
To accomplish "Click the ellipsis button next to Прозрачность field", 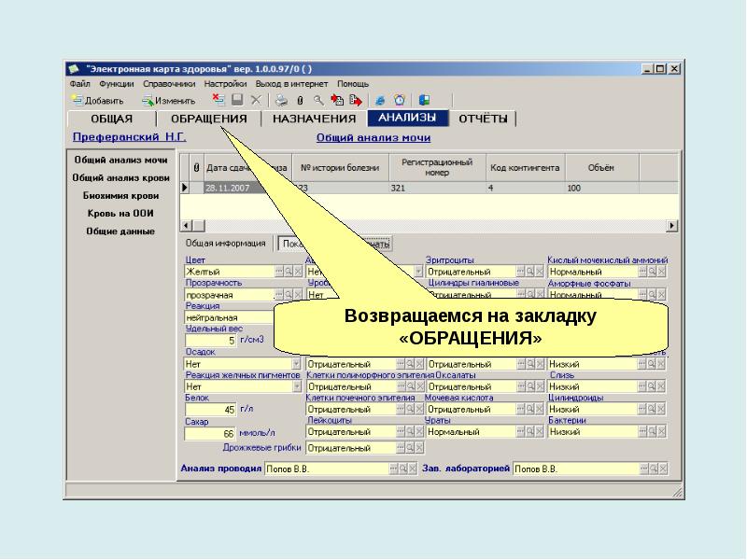I will pyautogui.click(x=278, y=295).
